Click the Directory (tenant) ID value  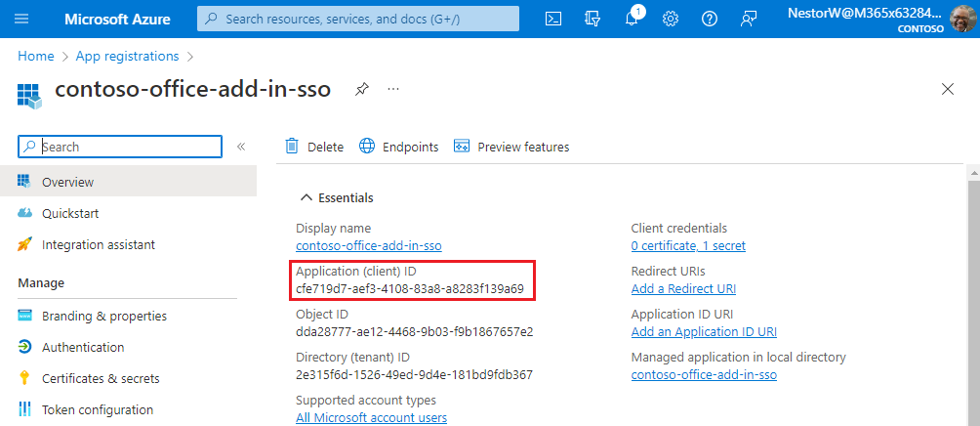click(414, 375)
